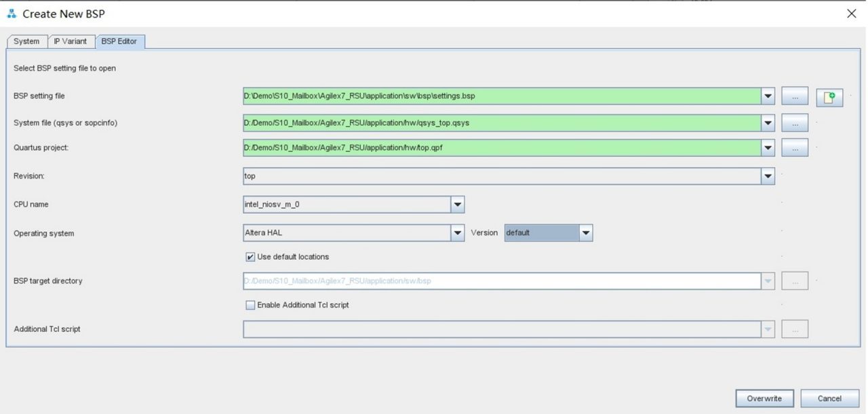Close the Create New BSP dialog
868x414 pixels.
click(852, 14)
